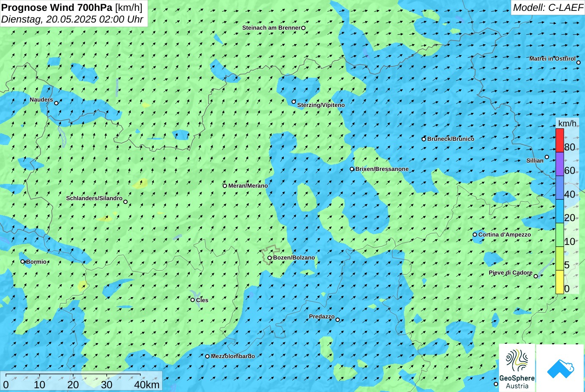Click the 'Mezzolombardo' label text

coord(233,356)
